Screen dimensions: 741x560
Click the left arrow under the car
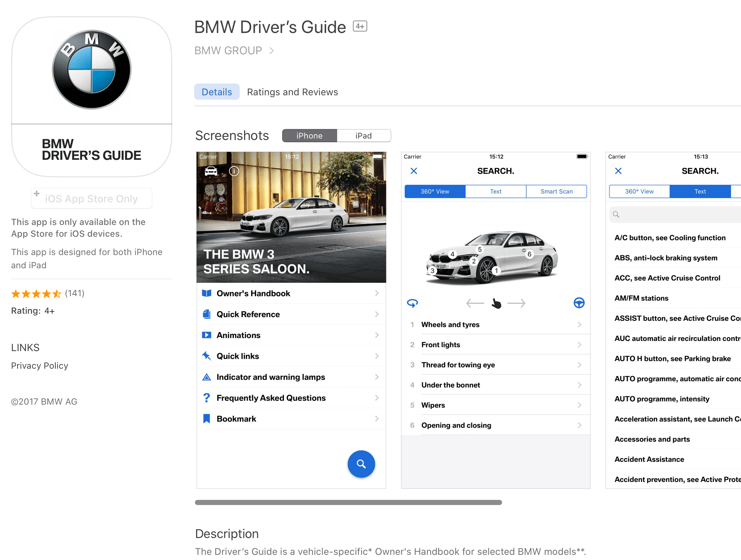pos(475,303)
